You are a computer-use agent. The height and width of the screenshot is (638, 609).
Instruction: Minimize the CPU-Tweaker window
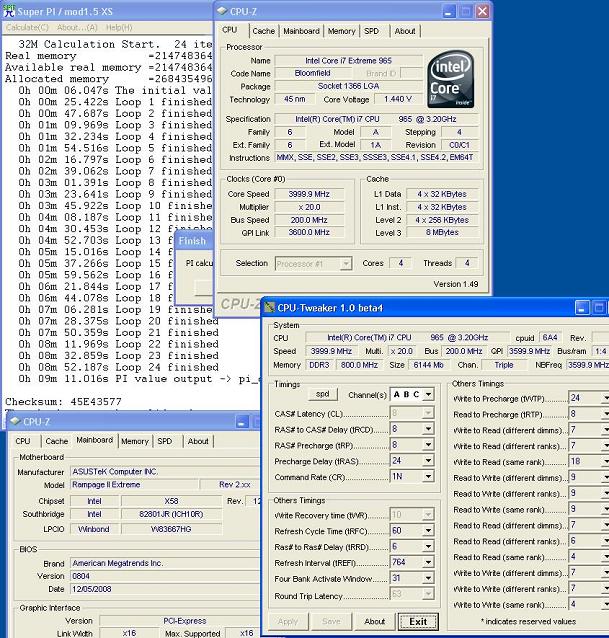click(582, 308)
